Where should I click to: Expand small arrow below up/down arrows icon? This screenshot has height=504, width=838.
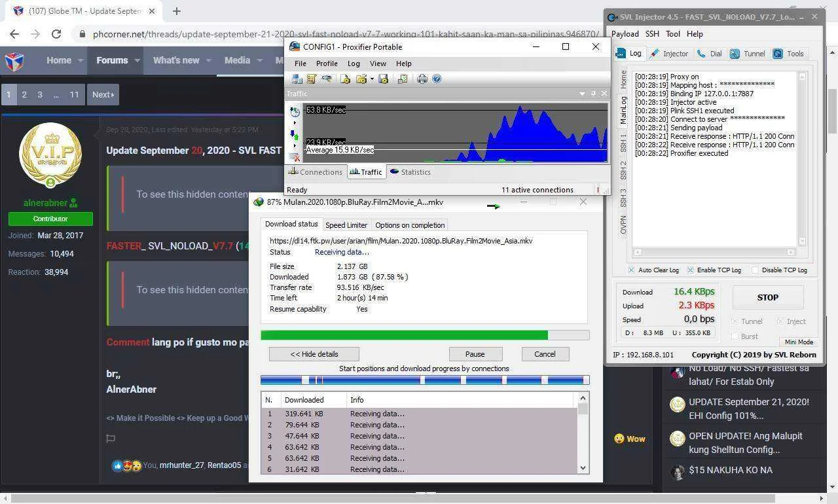point(295,146)
